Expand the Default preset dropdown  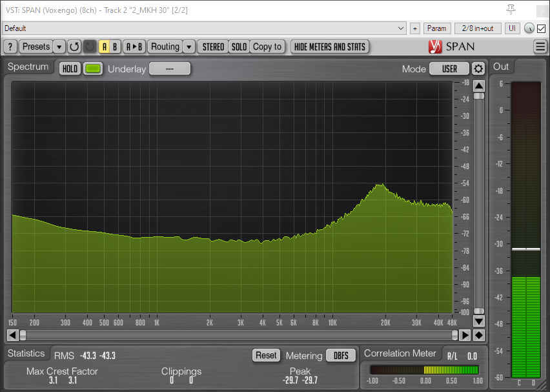tap(402, 28)
